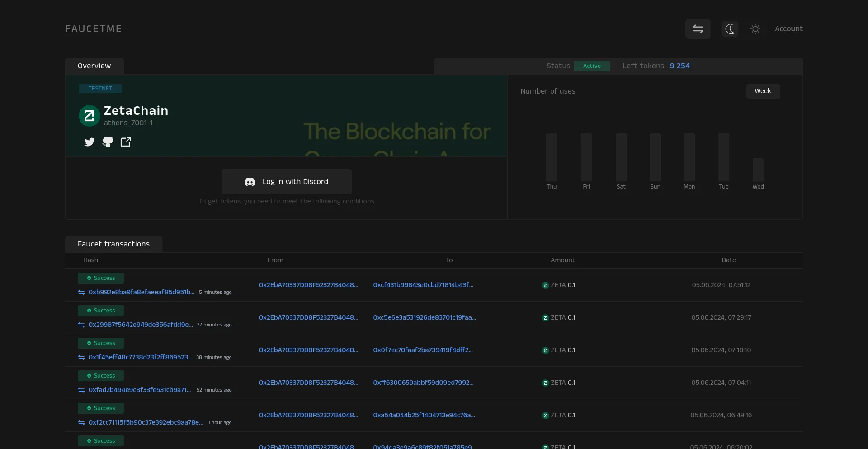The width and height of the screenshot is (868, 449).
Task: Open the Week period dropdown
Action: click(763, 91)
